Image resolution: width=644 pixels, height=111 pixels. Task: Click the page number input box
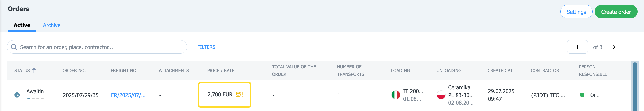(577, 47)
